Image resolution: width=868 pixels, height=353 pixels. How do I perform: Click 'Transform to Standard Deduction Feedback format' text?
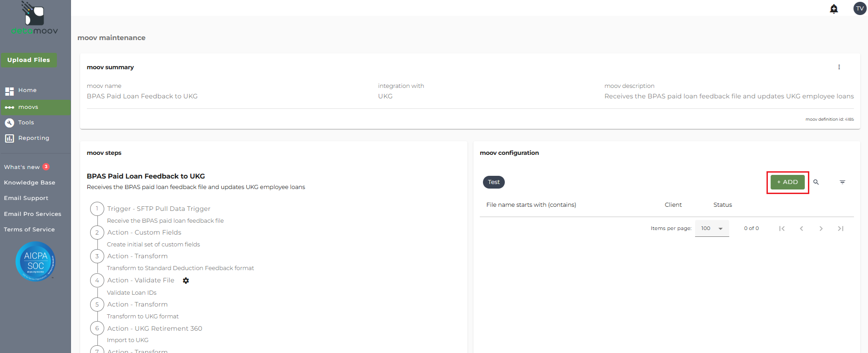click(x=180, y=268)
